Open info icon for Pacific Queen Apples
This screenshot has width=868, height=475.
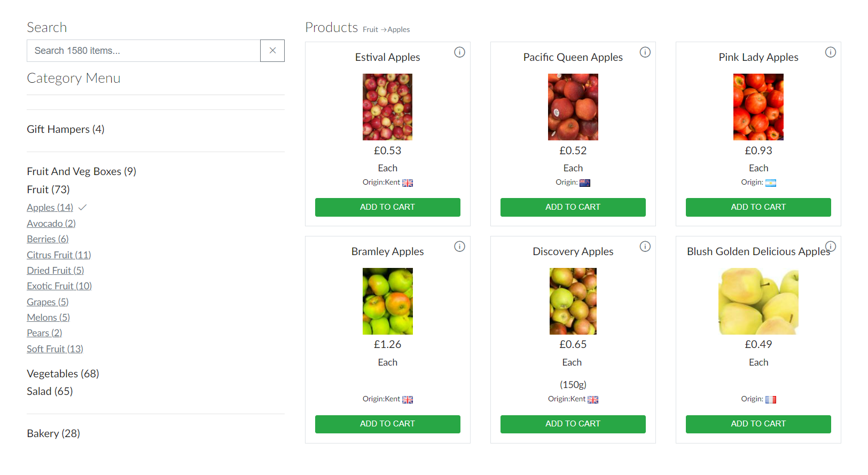pos(645,52)
